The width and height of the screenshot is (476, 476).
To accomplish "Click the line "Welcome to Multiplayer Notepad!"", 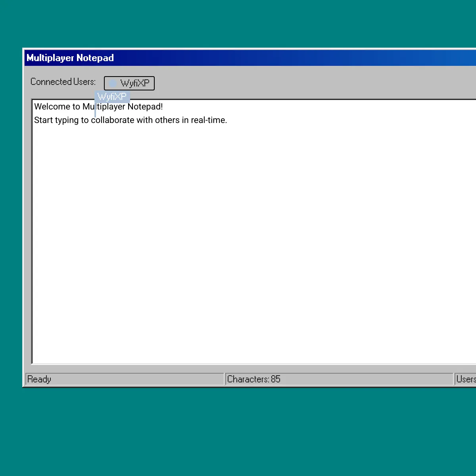I will click(98, 107).
